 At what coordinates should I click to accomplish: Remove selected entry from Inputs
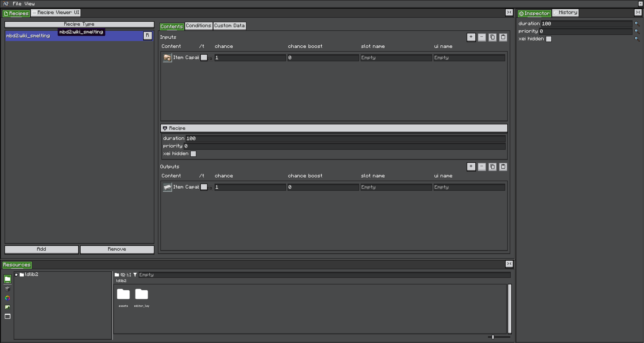coord(482,37)
